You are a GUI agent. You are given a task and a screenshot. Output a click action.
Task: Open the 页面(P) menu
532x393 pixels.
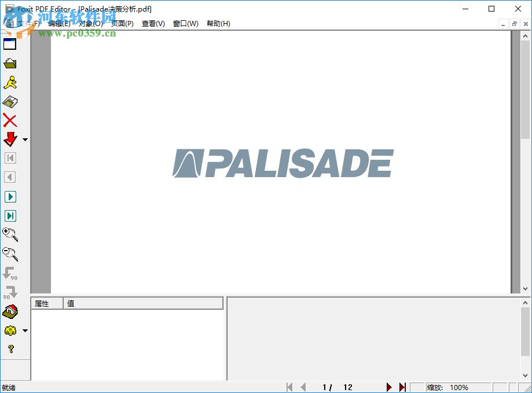(x=122, y=24)
